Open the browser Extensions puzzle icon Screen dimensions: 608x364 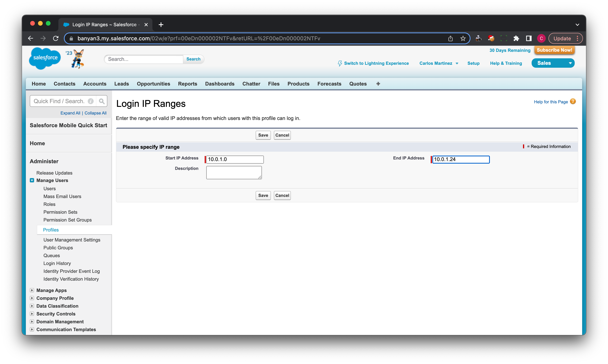pos(516,39)
